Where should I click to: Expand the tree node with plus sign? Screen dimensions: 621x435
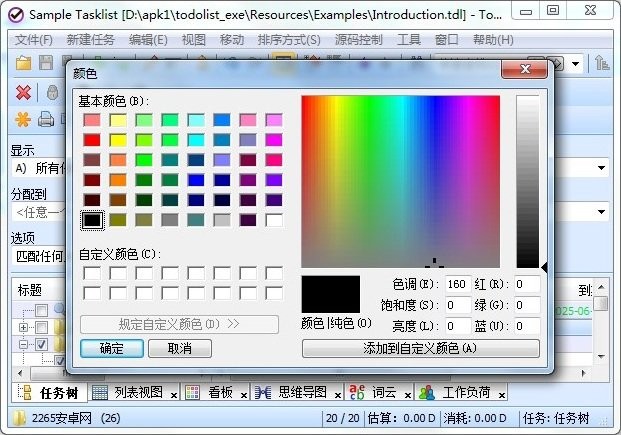pos(23,327)
